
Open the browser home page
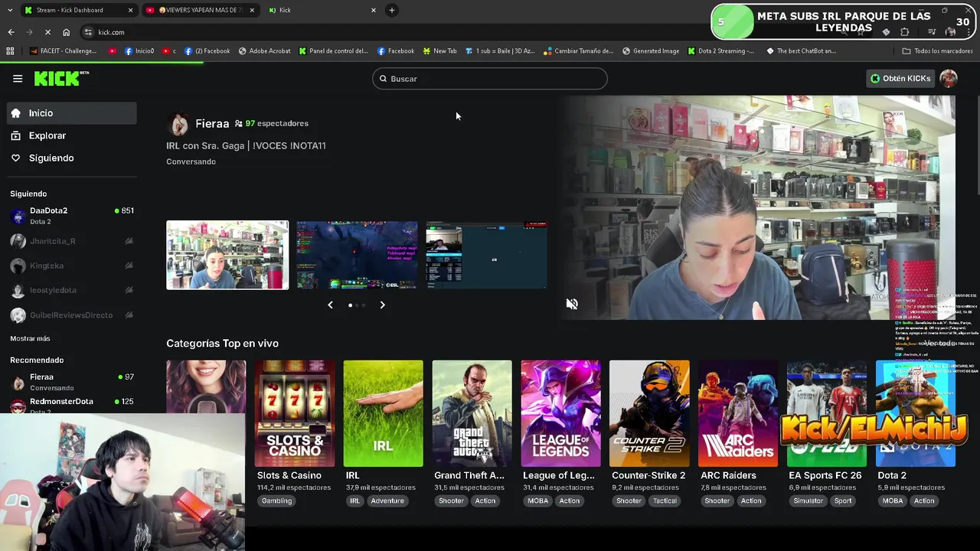tap(66, 32)
